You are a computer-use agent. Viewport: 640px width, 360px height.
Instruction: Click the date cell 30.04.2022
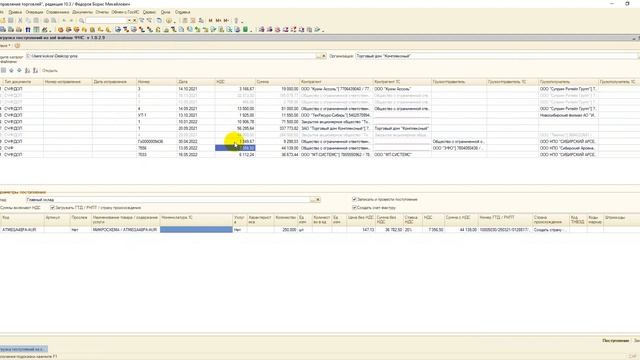point(196,142)
